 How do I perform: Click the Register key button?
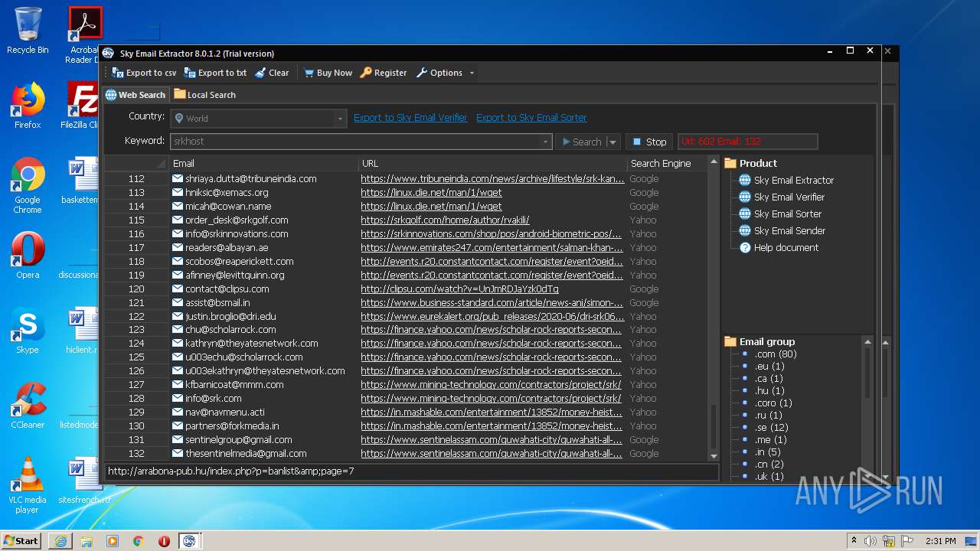[x=384, y=73]
